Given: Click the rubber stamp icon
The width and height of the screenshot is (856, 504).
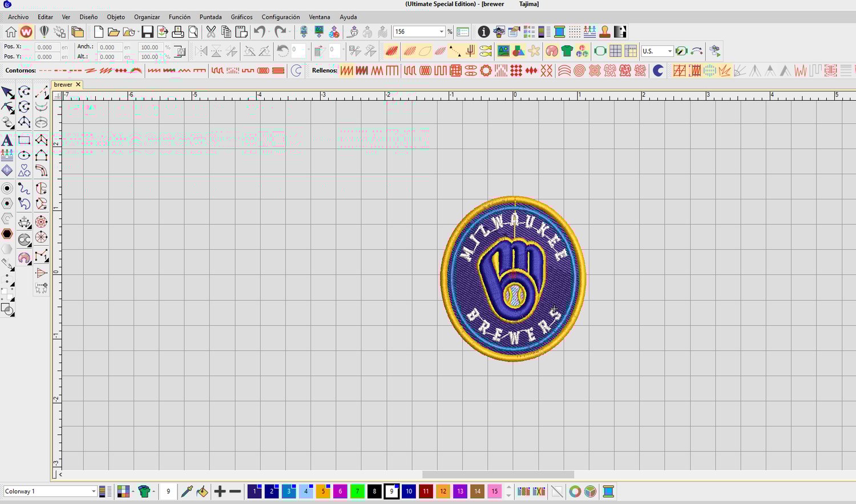Looking at the screenshot, I should coord(605,32).
